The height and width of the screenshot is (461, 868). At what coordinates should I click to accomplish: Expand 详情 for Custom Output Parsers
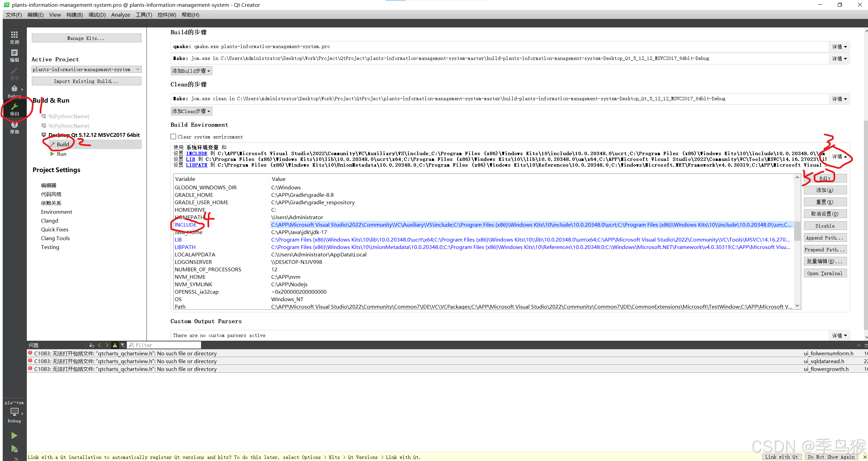point(839,336)
